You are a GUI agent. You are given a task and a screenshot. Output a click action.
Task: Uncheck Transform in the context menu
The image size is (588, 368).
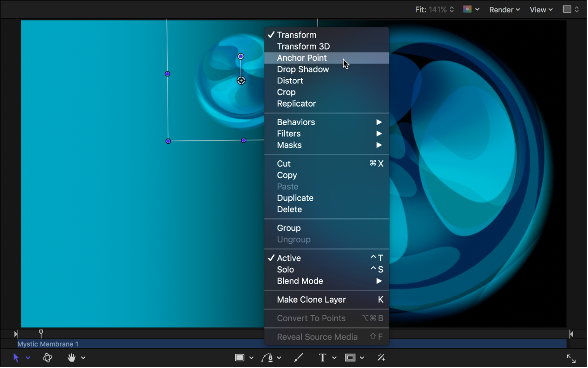(x=297, y=35)
